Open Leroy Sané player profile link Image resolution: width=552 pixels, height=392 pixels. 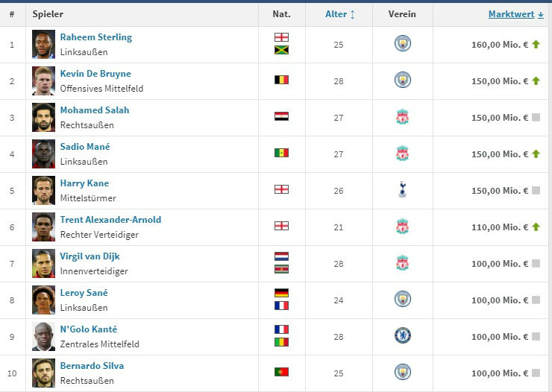click(x=84, y=293)
